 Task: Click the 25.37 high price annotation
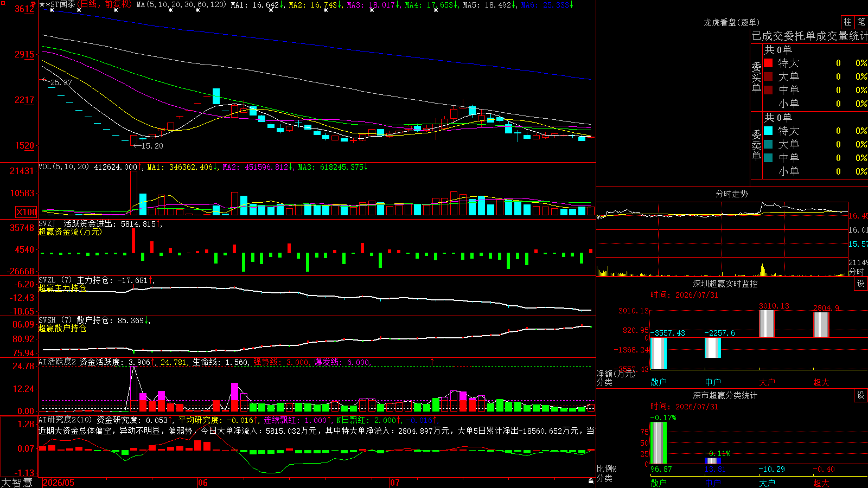(61, 82)
